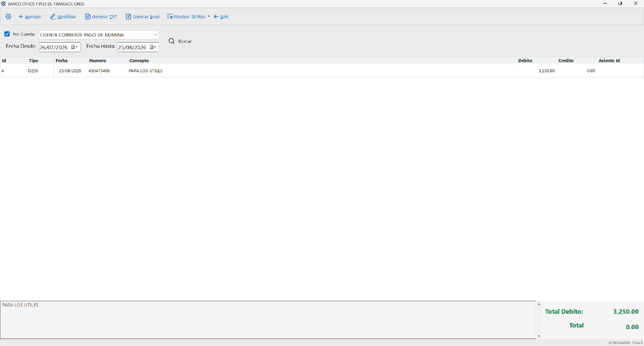
Task: Open the Fecha Hasta calendar picker
Action: click(153, 47)
